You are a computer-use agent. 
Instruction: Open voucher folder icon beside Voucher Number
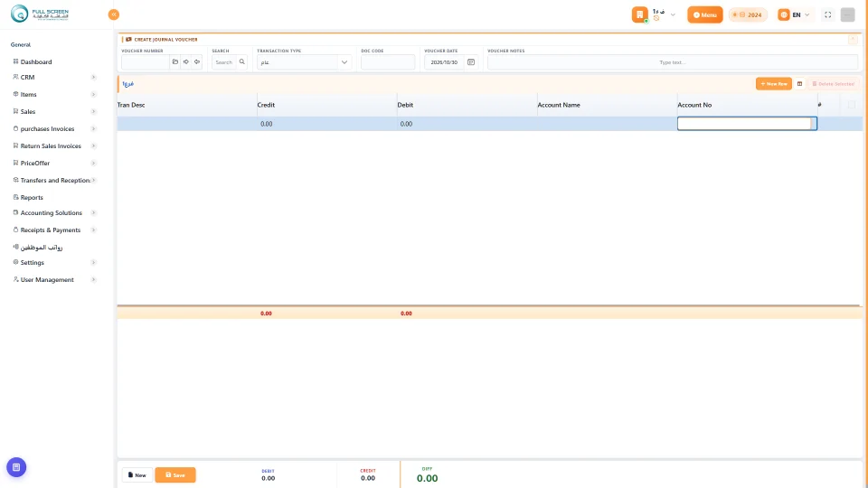pyautogui.click(x=175, y=62)
